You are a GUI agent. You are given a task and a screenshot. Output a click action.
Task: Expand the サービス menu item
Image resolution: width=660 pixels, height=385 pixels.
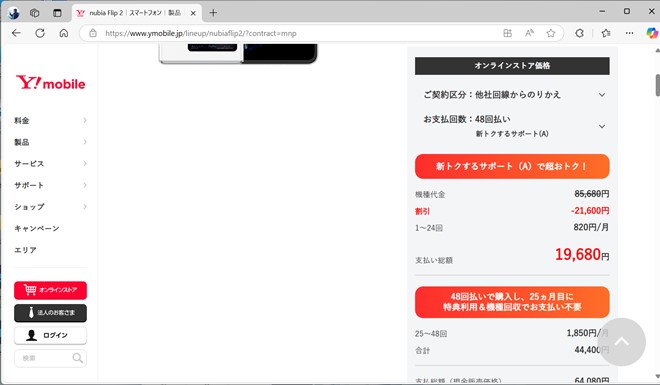pyautogui.click(x=50, y=164)
